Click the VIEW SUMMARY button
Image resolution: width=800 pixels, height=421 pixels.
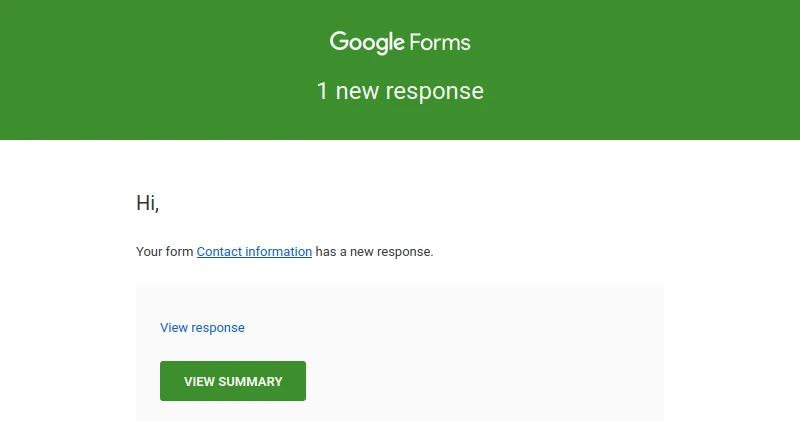pos(233,381)
